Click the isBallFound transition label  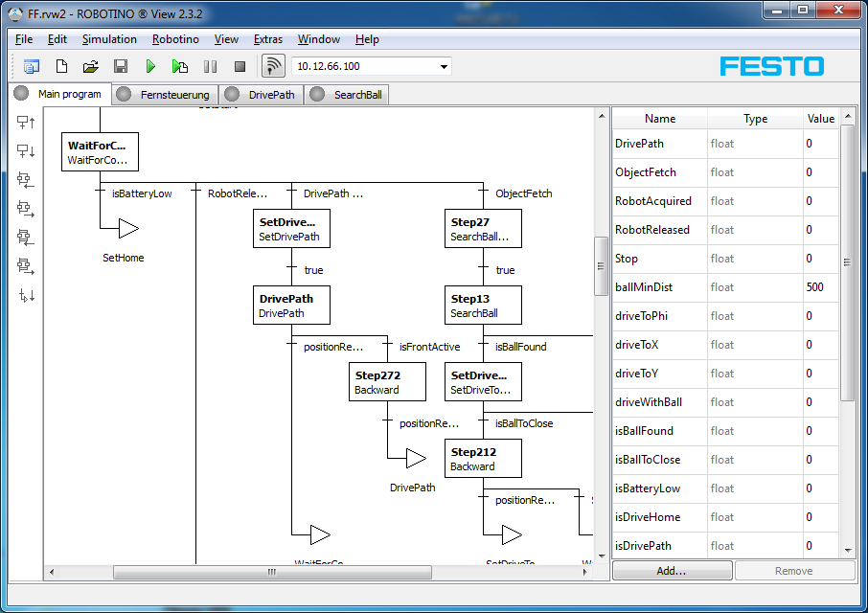coord(520,347)
